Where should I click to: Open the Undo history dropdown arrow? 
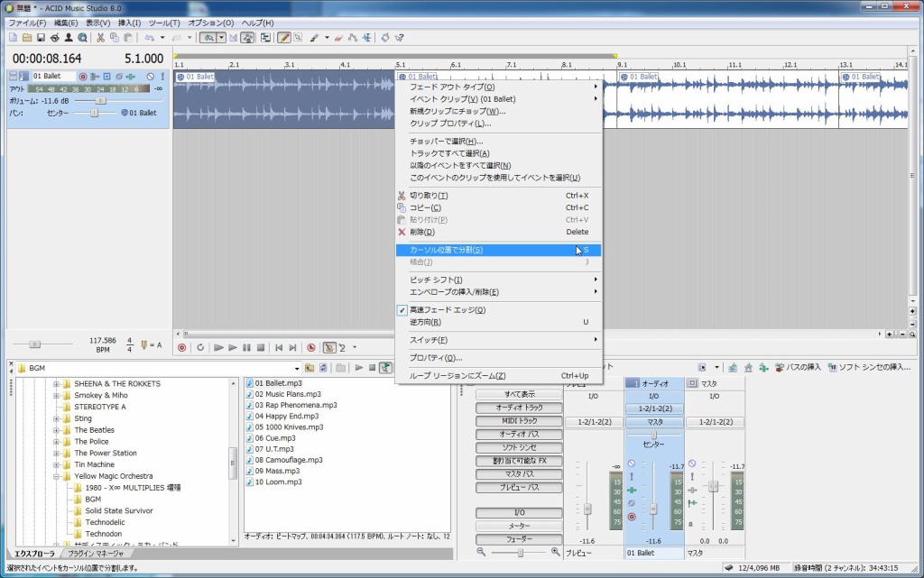coord(162,38)
